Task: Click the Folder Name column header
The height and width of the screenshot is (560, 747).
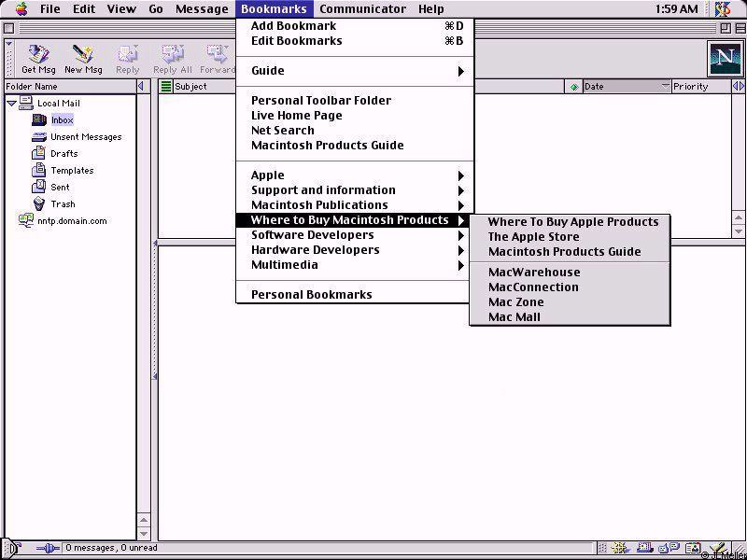Action: point(70,86)
